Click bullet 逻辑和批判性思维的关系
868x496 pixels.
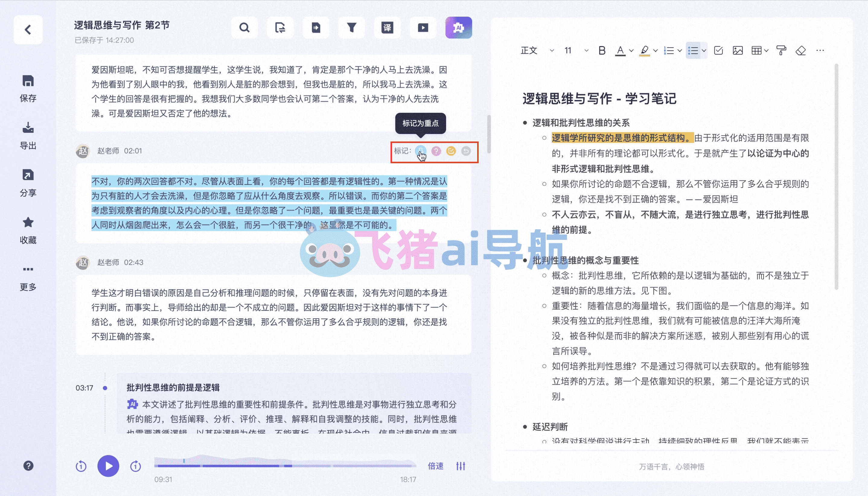click(581, 122)
